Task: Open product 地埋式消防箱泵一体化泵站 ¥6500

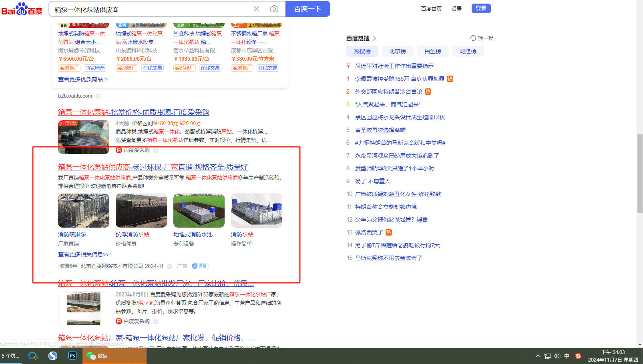Action: coord(82,38)
